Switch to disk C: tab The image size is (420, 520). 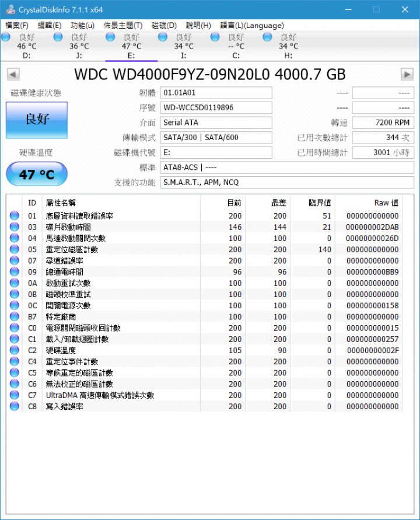236,46
